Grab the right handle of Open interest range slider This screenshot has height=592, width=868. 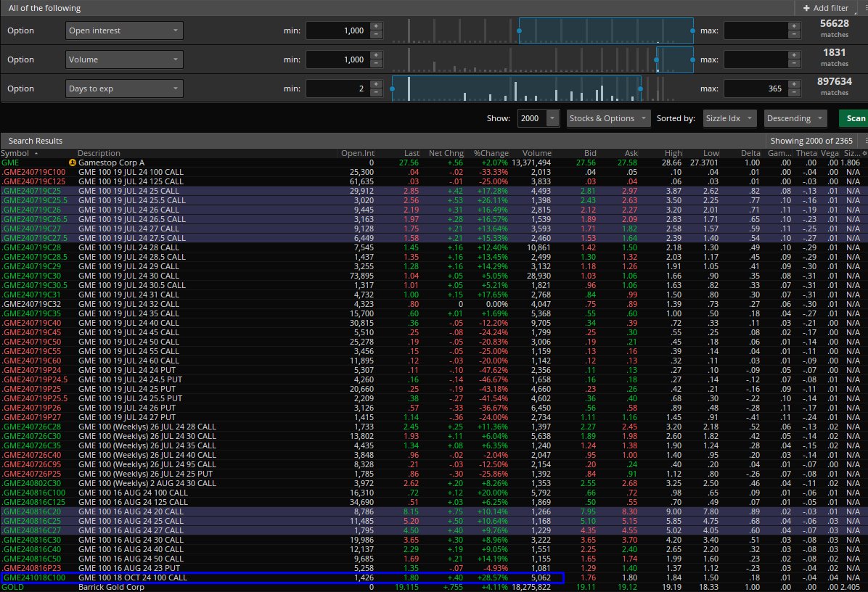pos(692,30)
